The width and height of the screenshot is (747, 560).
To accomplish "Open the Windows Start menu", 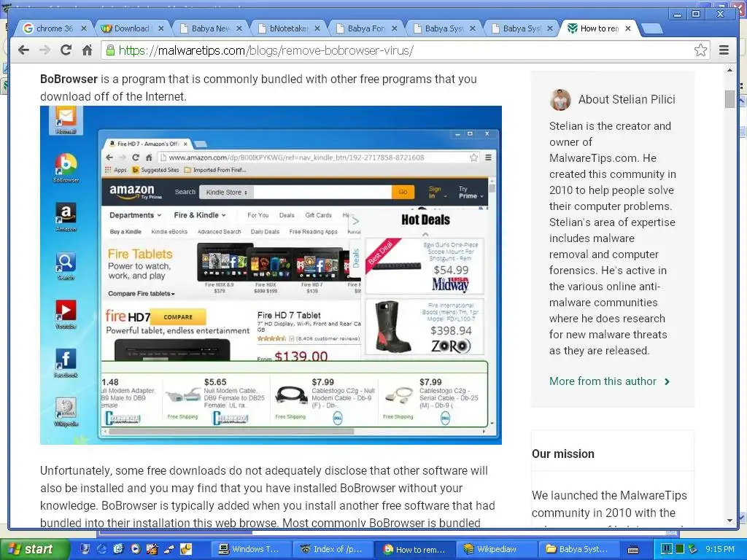I will tap(34, 549).
